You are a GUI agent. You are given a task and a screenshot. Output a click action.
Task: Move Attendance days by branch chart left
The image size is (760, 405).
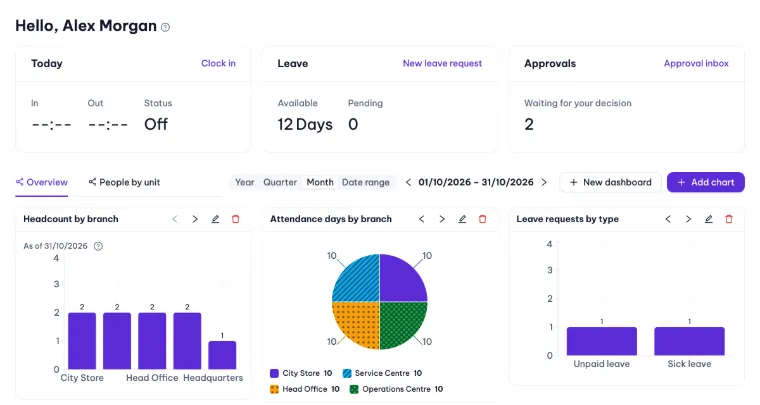422,219
